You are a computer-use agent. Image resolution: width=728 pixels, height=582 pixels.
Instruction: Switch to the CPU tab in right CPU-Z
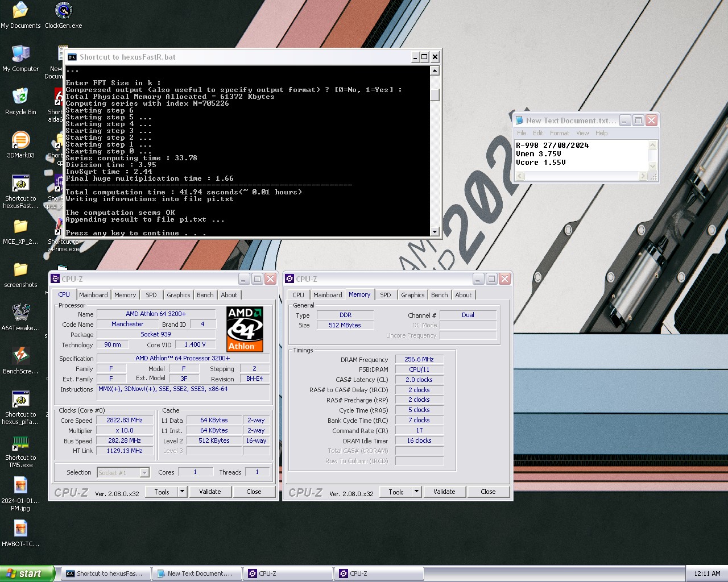(x=299, y=295)
